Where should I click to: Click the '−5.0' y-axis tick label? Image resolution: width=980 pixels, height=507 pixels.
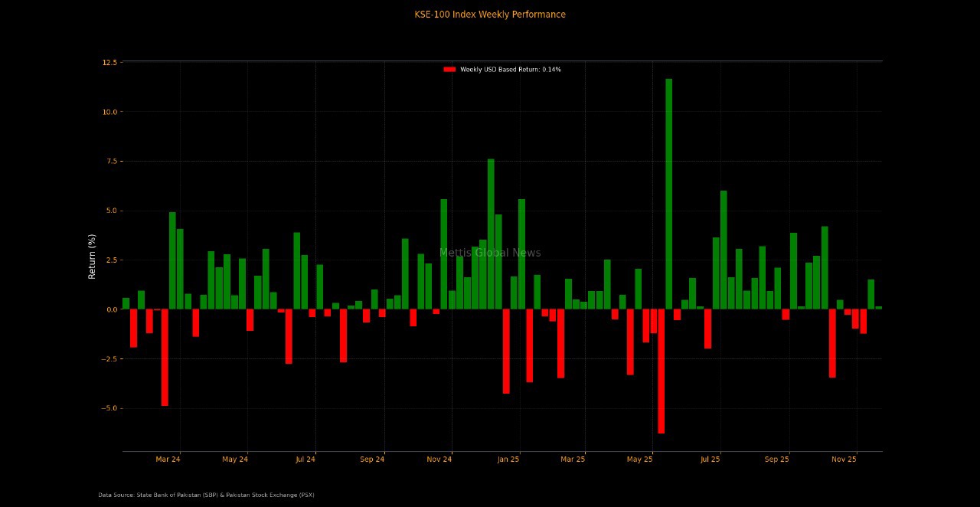coord(109,408)
